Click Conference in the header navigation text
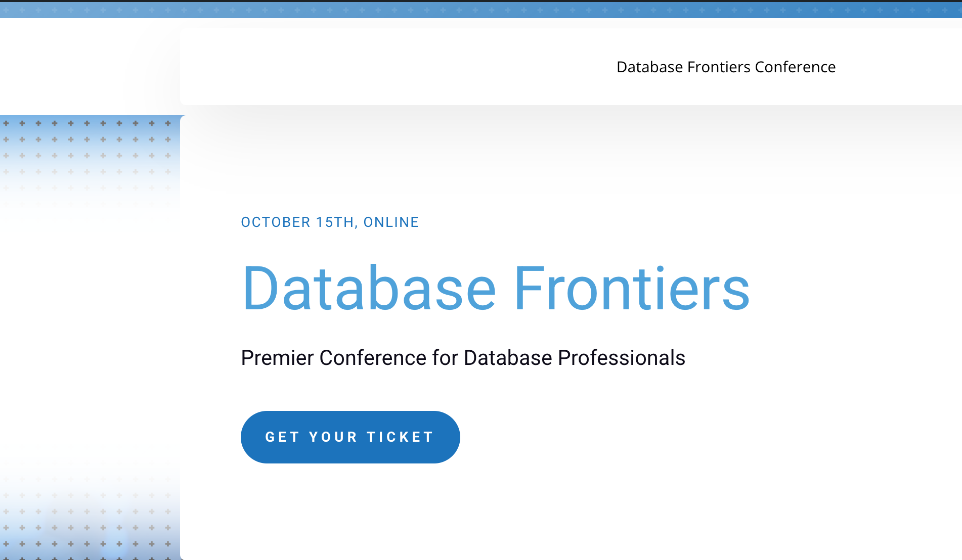962x560 pixels. (x=795, y=67)
